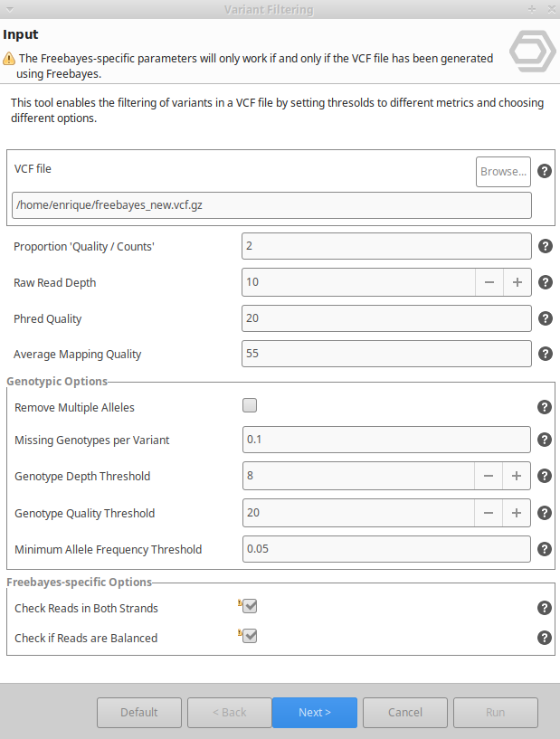Click the help icon next to VCF file

click(545, 171)
